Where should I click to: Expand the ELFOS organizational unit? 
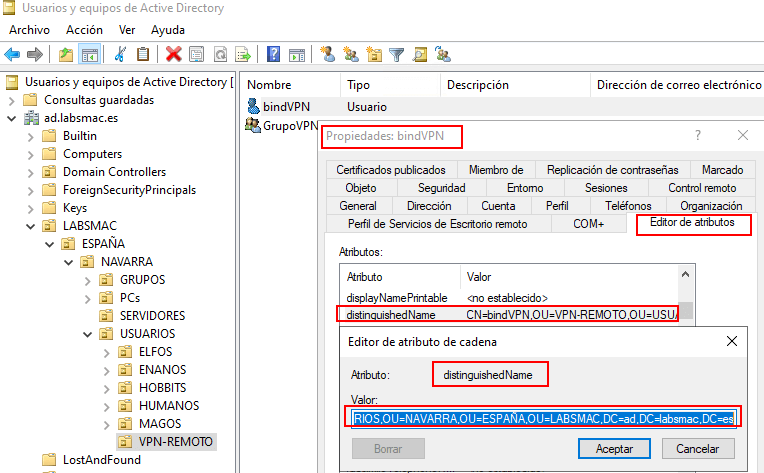click(x=105, y=352)
